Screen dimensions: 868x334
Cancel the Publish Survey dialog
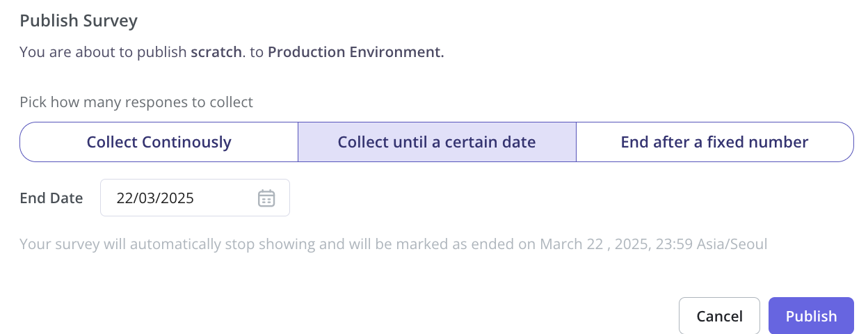click(x=719, y=316)
